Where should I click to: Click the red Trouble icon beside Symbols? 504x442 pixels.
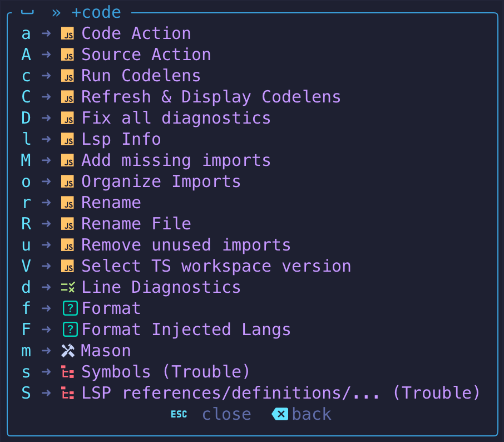click(x=67, y=372)
